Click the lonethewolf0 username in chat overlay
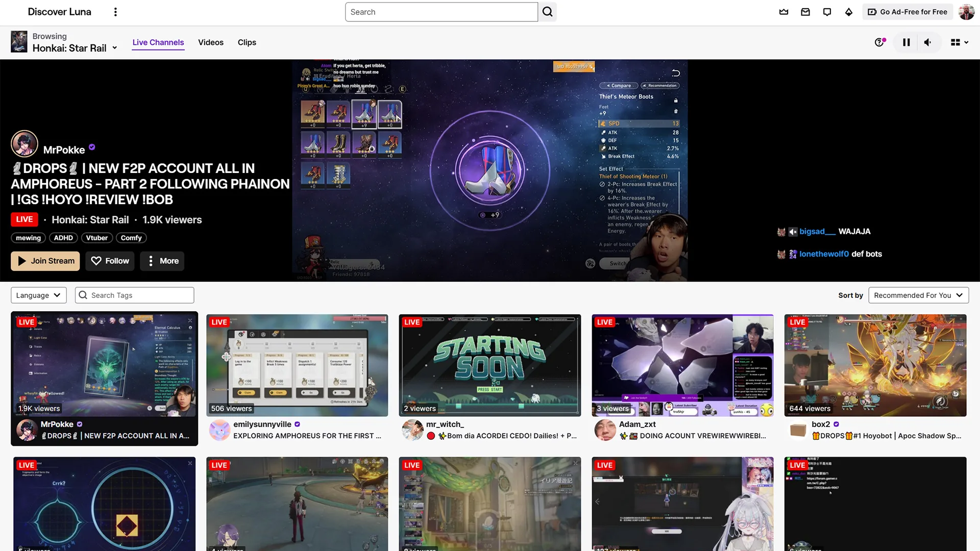Screen dimensions: 980x551 click(824, 254)
